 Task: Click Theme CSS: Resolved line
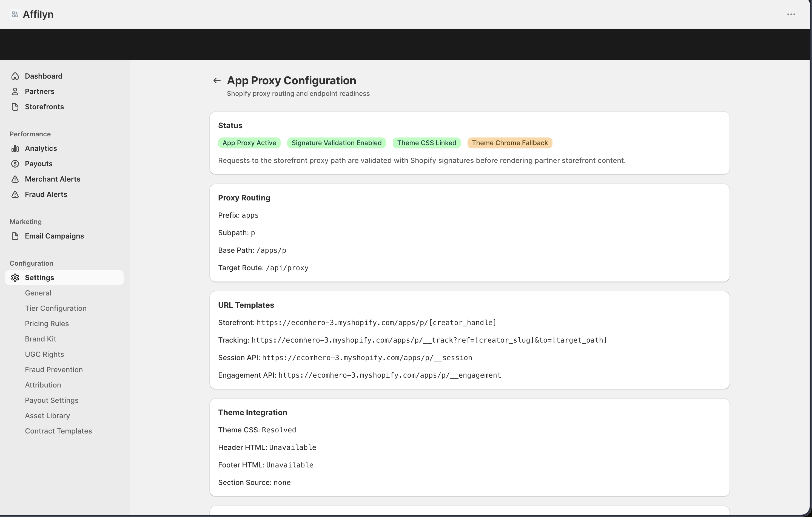point(257,430)
